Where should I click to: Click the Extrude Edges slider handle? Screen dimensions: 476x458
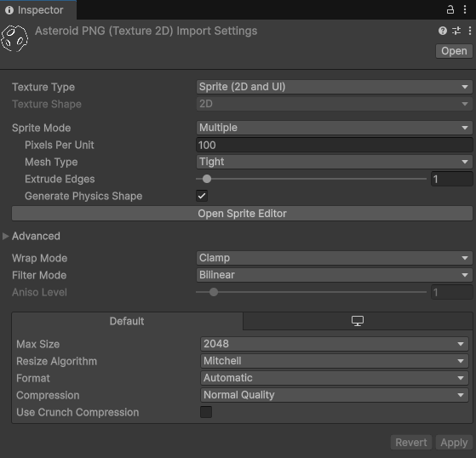tap(207, 179)
